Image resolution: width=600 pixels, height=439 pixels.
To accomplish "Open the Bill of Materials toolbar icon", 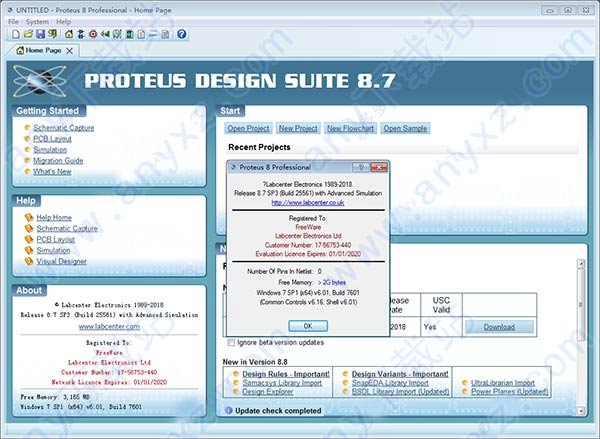I will pos(141,34).
